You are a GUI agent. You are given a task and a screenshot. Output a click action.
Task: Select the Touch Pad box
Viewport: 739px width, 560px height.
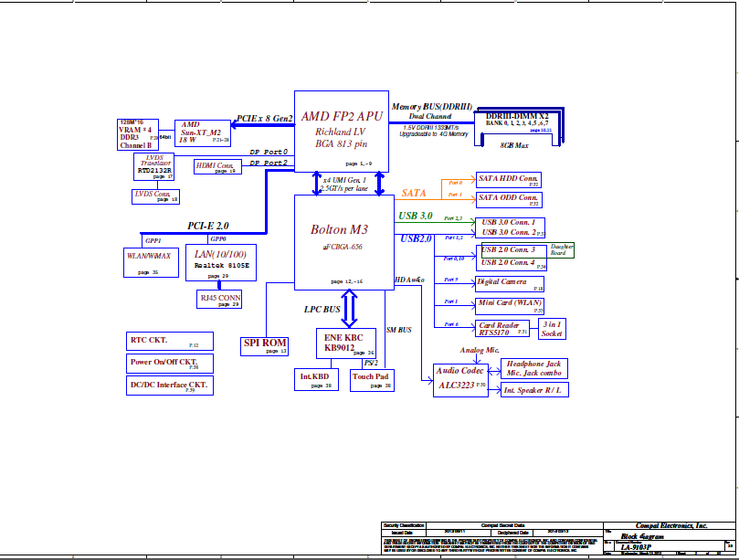click(371, 380)
